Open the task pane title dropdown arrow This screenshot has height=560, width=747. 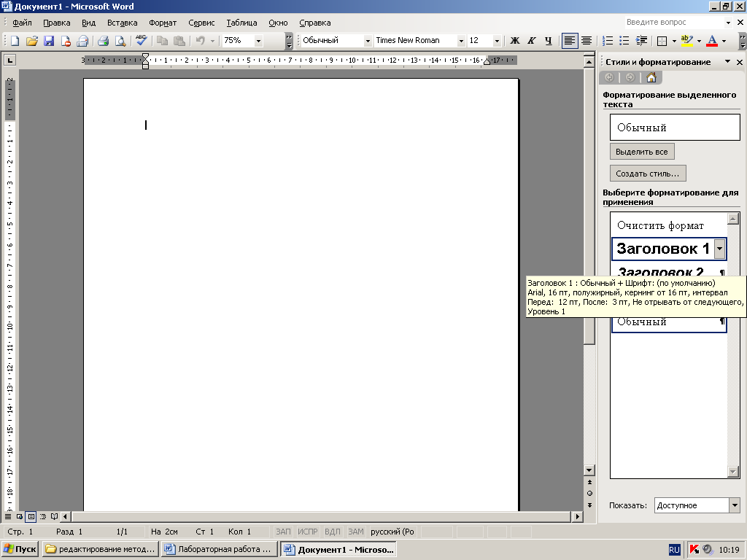point(727,61)
